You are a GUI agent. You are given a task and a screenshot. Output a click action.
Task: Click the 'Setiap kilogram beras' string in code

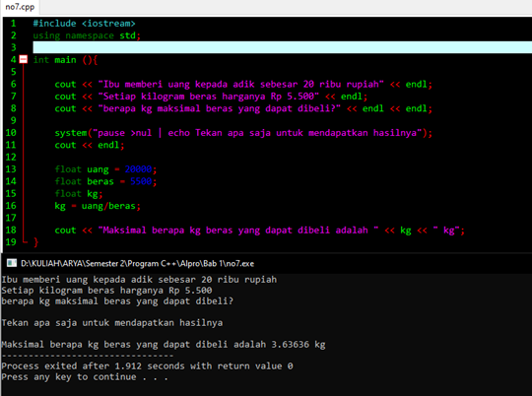[x=208, y=96]
